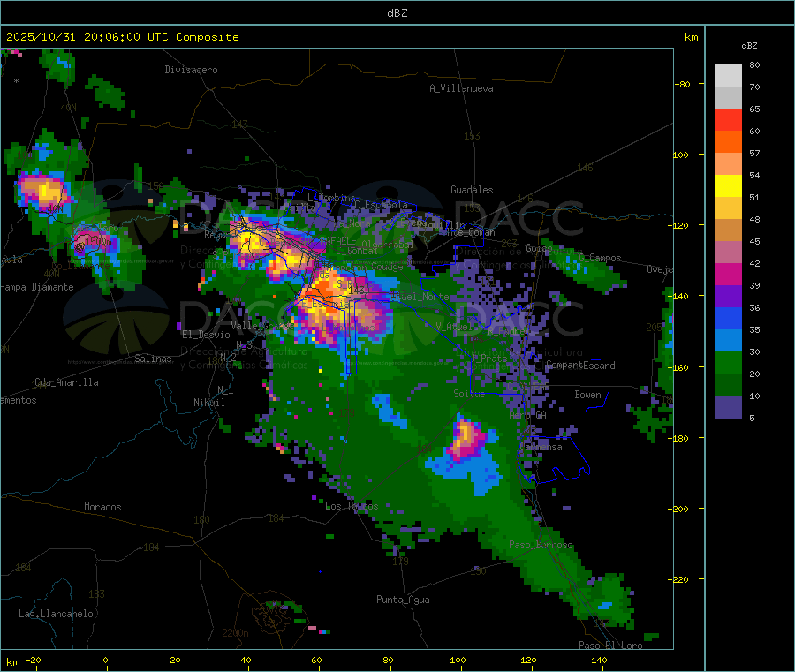Click the 'A_Villanueva' place label

tap(461, 88)
